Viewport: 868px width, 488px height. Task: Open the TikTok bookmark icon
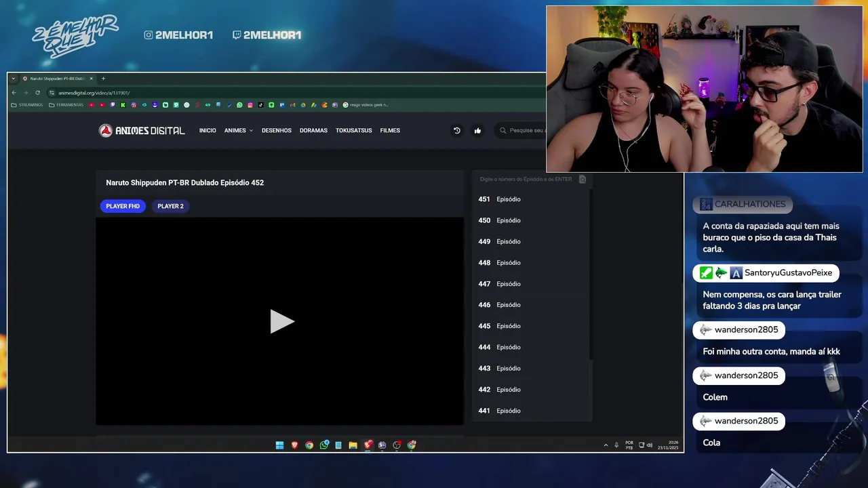pyautogui.click(x=260, y=105)
